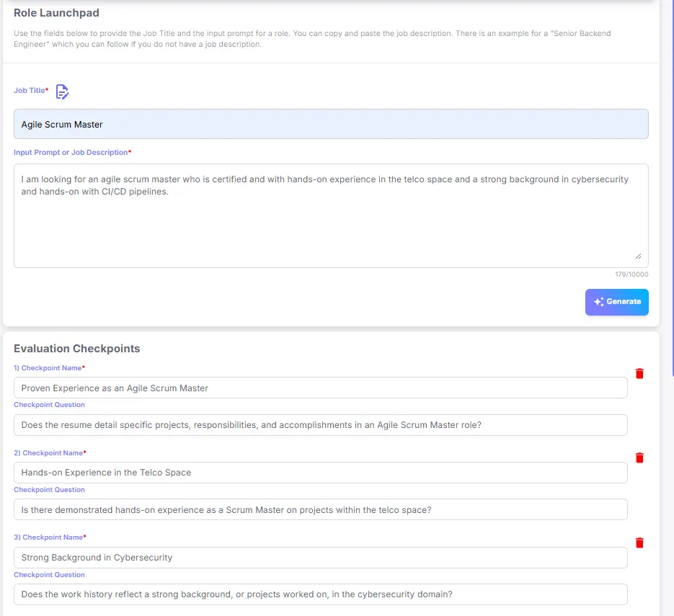Click the Job Title label text
The width and height of the screenshot is (674, 616).
point(30,91)
